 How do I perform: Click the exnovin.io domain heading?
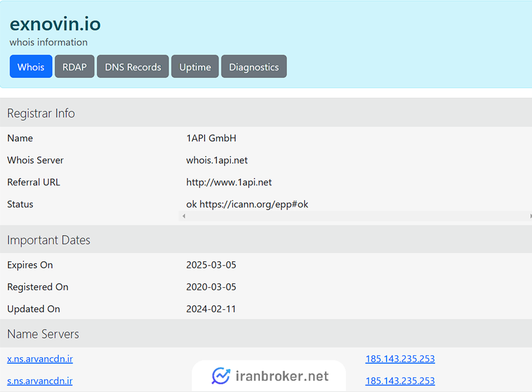55,24
